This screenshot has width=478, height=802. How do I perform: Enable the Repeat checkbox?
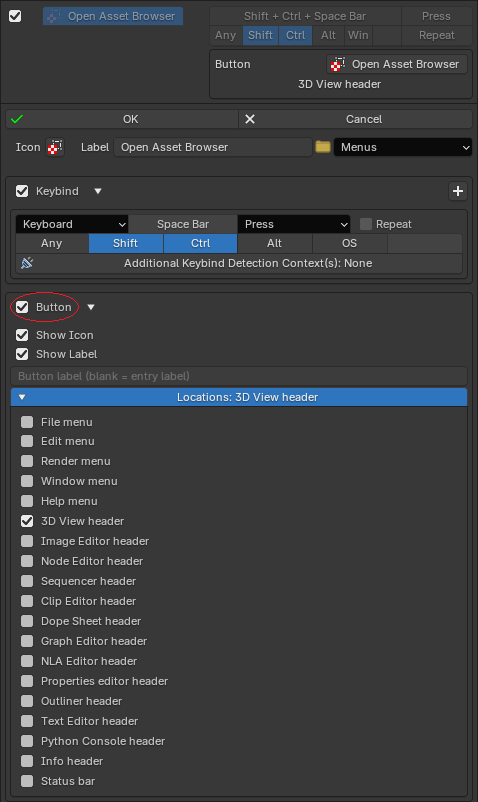coord(366,224)
